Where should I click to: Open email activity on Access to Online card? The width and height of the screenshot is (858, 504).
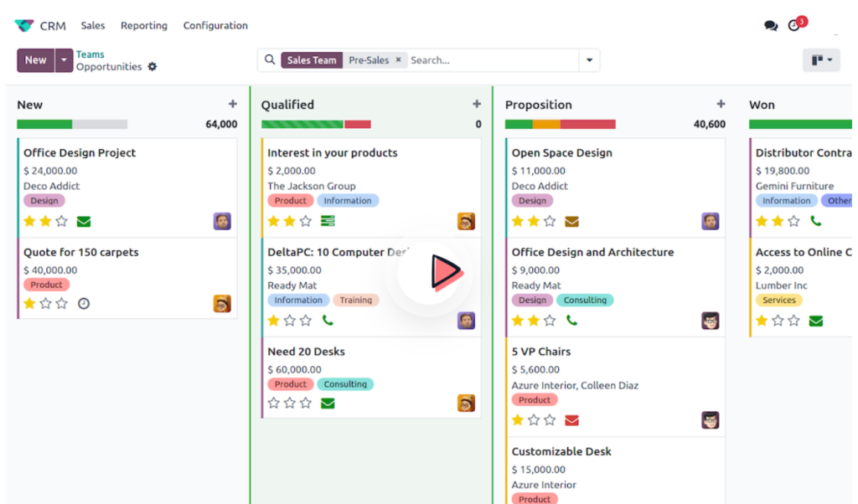tap(816, 321)
